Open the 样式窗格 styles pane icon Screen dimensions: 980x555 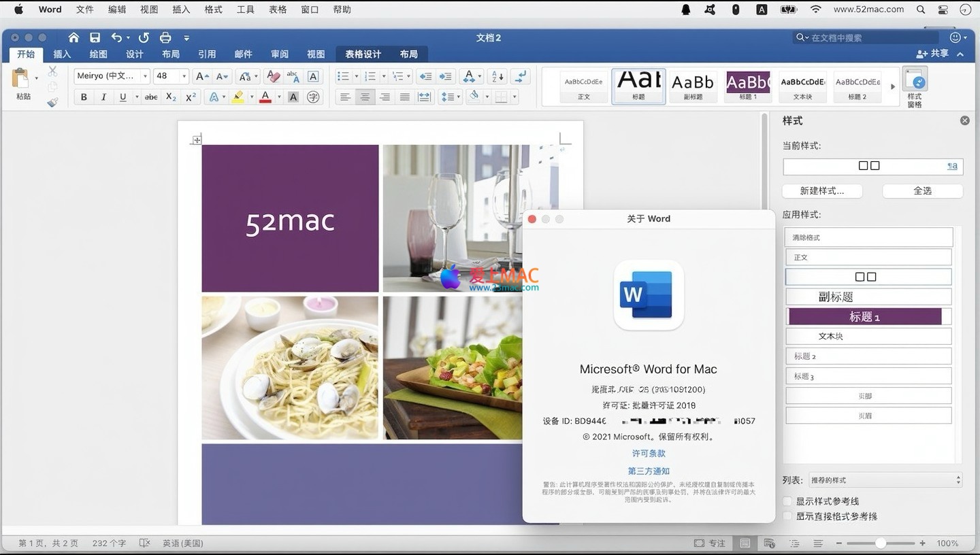[915, 87]
